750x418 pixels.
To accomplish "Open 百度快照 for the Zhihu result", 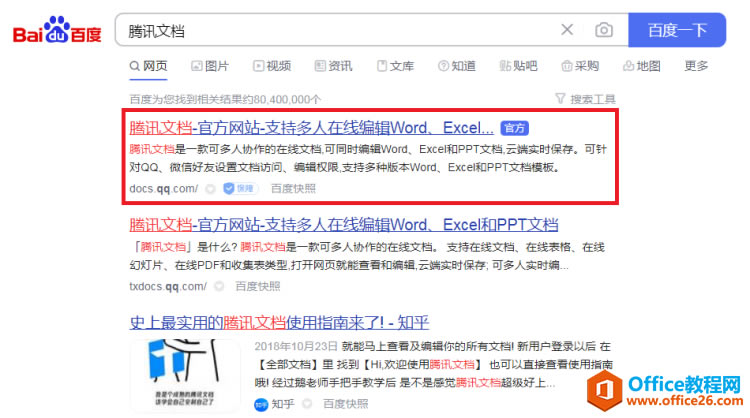I will (x=346, y=405).
